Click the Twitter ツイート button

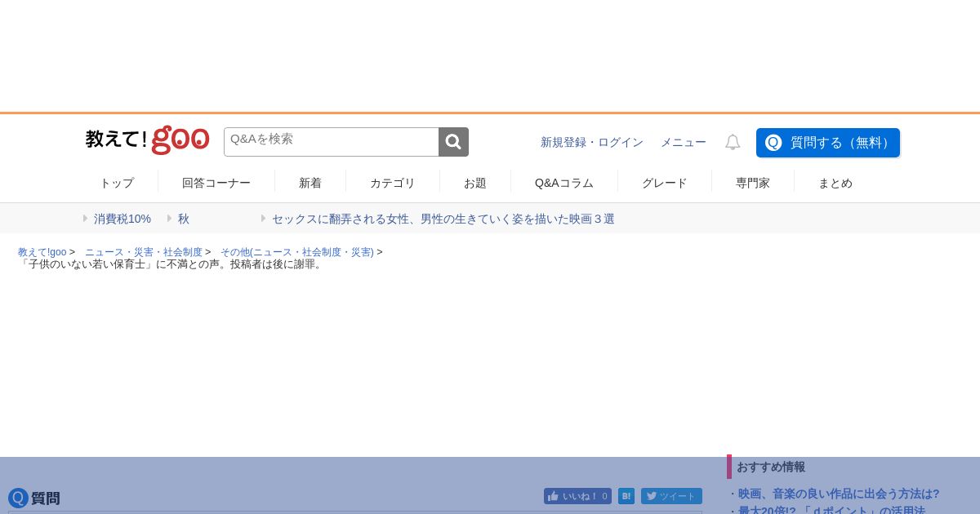click(x=671, y=496)
